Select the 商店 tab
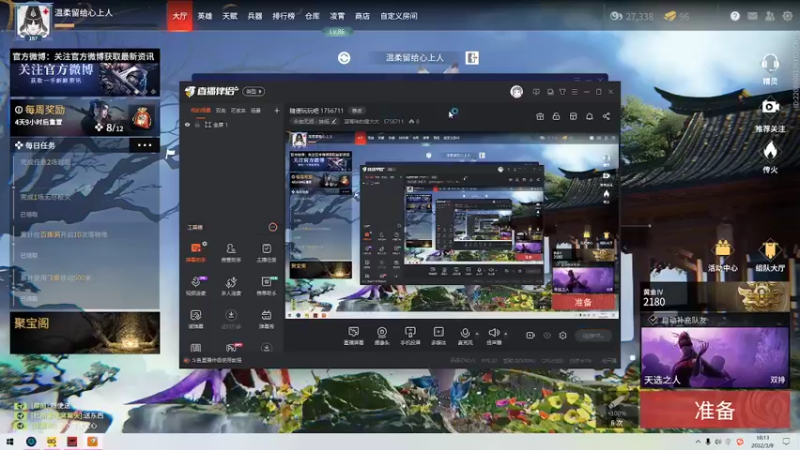800x450 pixels. 362,16
